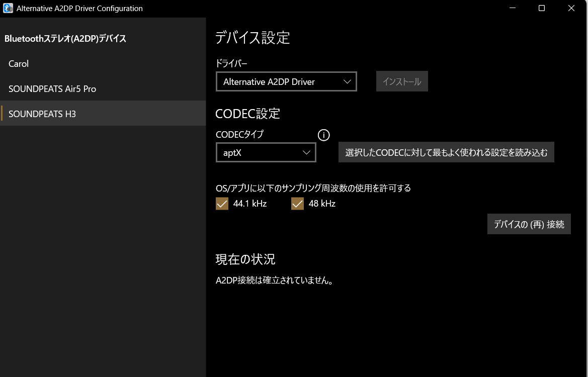The height and width of the screenshot is (377, 588).
Task: Select Carol in the device list
Action: pos(19,64)
